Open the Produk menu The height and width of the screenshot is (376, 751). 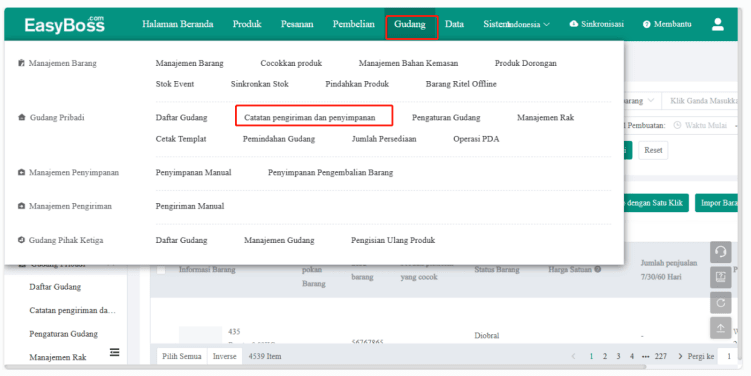point(247,24)
